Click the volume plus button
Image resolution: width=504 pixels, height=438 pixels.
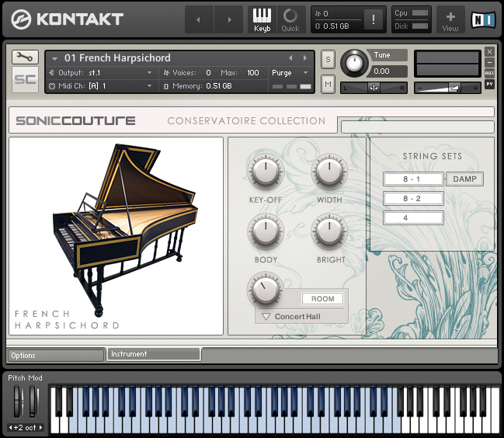tap(475, 88)
